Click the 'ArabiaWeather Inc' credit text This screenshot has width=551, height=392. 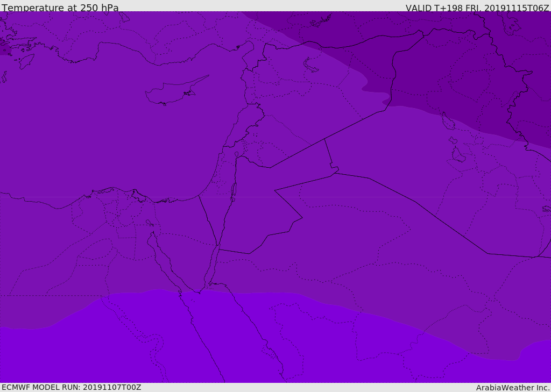click(513, 388)
